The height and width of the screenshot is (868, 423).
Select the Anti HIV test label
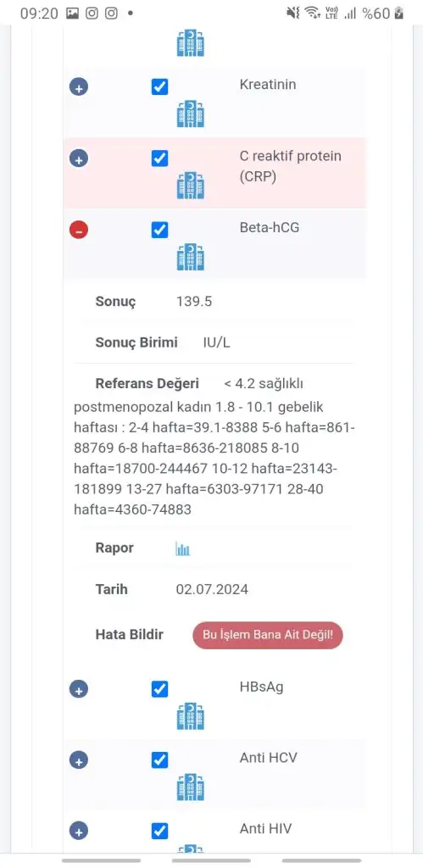pos(266,829)
